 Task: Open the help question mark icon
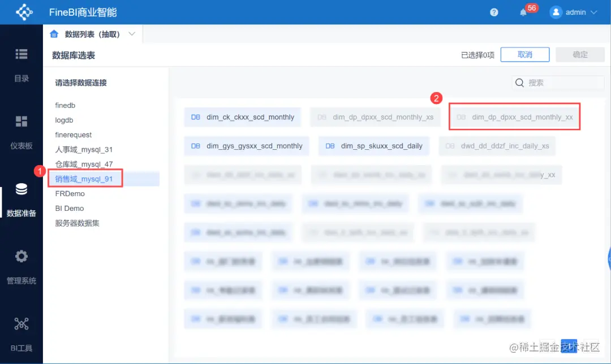[494, 12]
